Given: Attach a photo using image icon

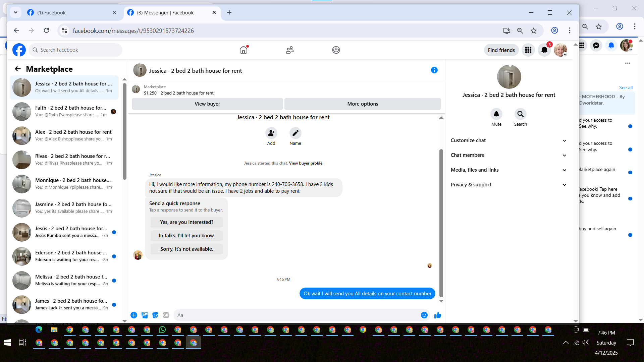Looking at the screenshot, I should 145,315.
